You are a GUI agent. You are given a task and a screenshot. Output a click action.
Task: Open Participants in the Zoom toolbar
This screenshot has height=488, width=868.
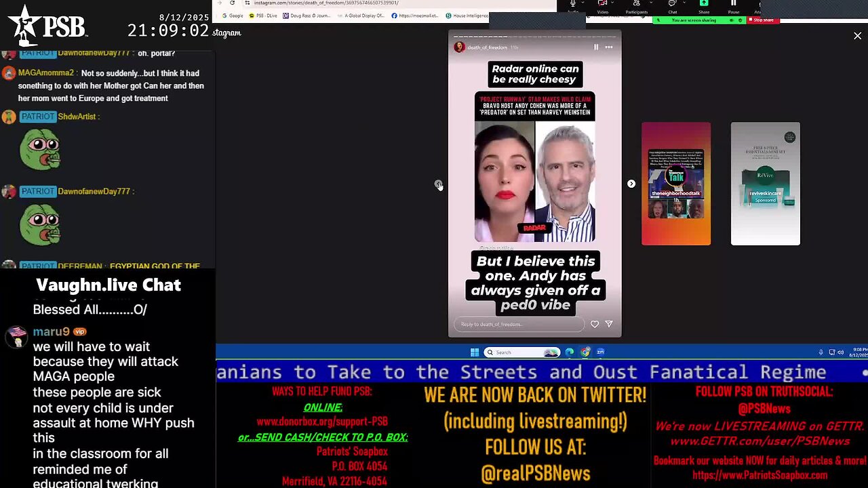[636, 6]
